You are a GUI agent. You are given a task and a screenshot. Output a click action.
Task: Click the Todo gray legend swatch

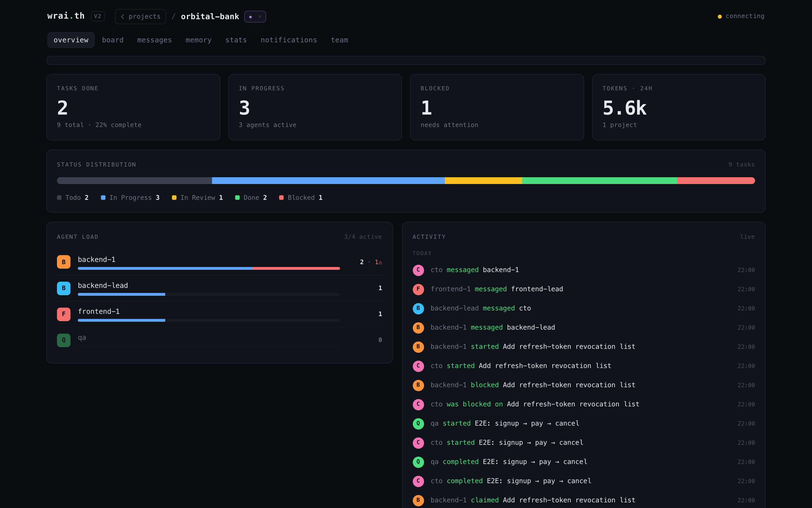coord(59,198)
